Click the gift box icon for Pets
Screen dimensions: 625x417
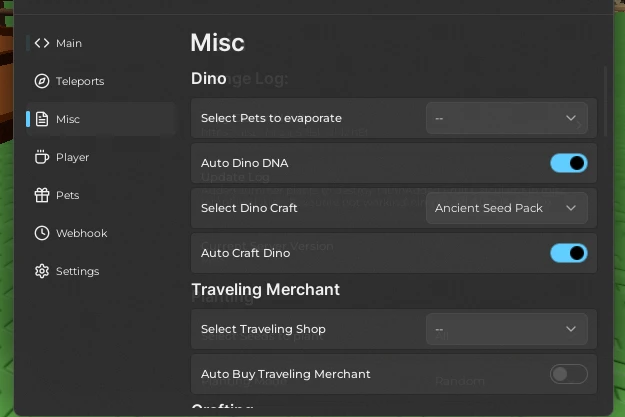42,195
